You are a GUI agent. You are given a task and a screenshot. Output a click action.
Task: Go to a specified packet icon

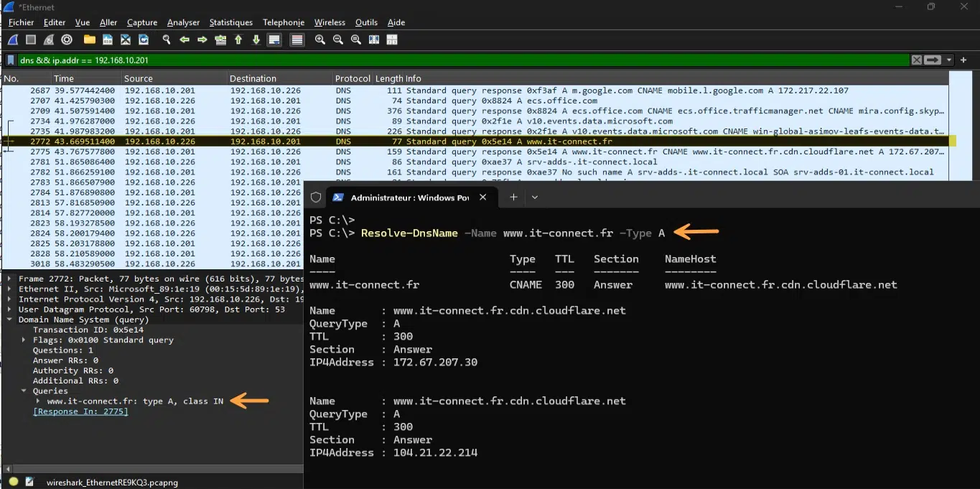tap(220, 39)
